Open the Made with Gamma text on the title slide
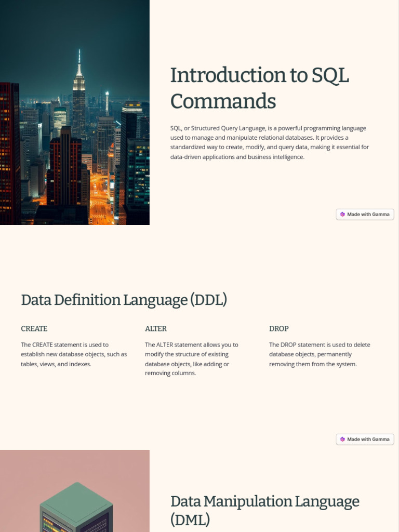This screenshot has height=532, width=399. pos(368,214)
